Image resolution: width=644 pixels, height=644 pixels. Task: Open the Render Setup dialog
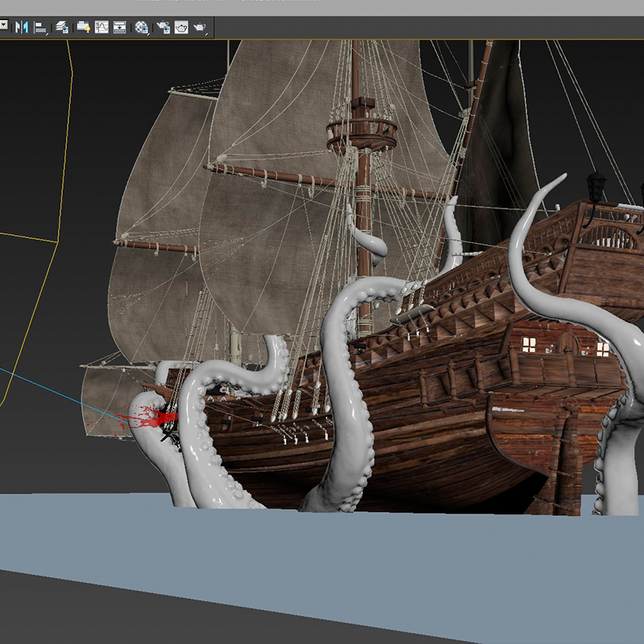coord(163,27)
